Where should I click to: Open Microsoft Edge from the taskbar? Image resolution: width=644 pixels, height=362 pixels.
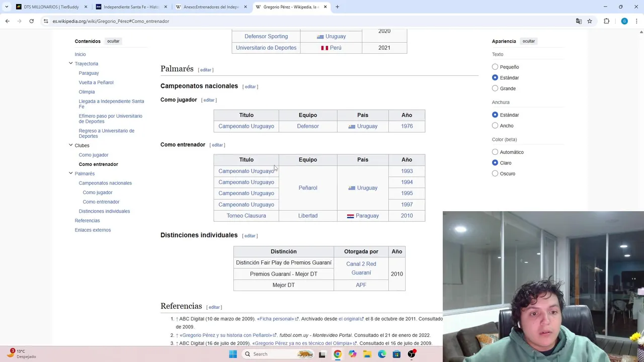pyautogui.click(x=382, y=354)
